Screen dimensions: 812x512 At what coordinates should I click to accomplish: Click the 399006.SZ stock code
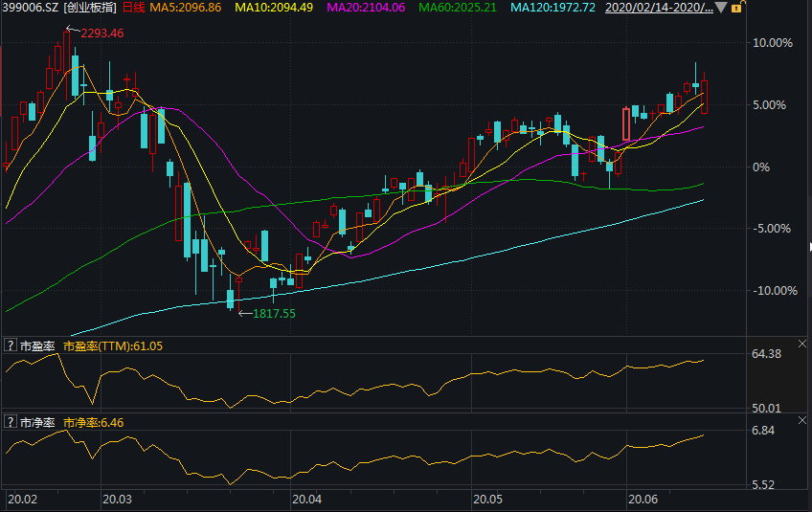[x=30, y=8]
